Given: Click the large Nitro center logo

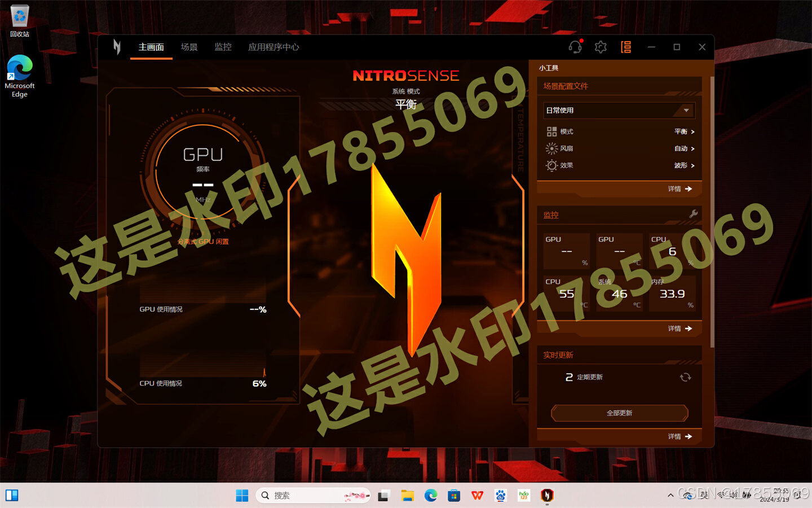Looking at the screenshot, I should [406, 260].
